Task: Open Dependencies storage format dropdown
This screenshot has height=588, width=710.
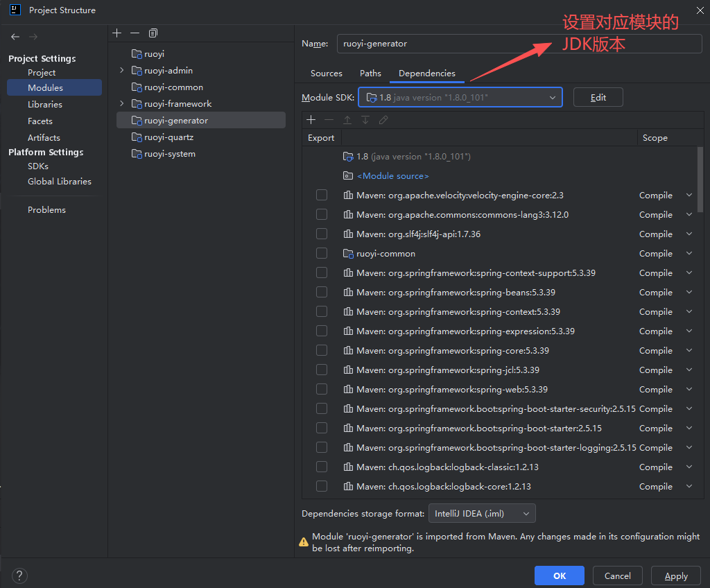Action: (482, 514)
